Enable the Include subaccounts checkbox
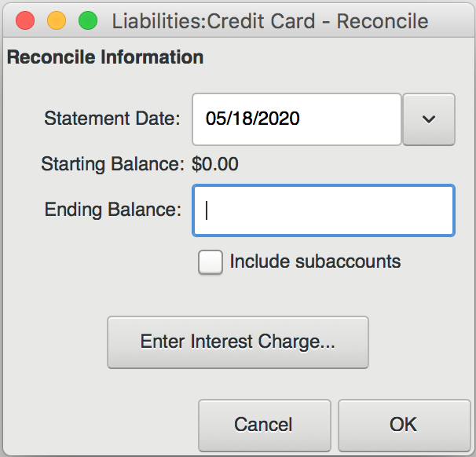 pos(210,262)
